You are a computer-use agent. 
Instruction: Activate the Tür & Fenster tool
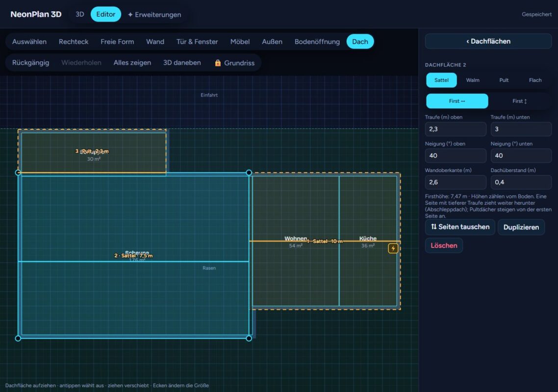coord(197,42)
